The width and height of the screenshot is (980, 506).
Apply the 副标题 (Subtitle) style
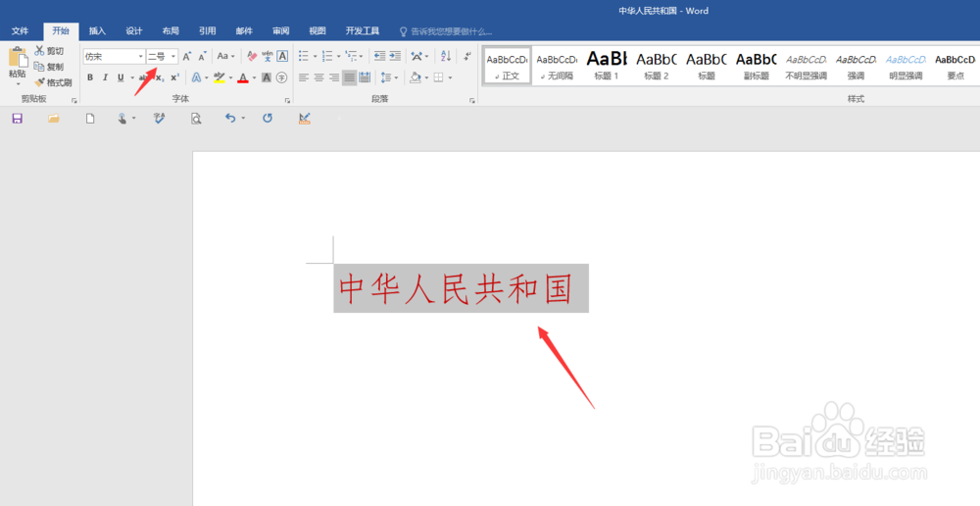click(x=757, y=67)
